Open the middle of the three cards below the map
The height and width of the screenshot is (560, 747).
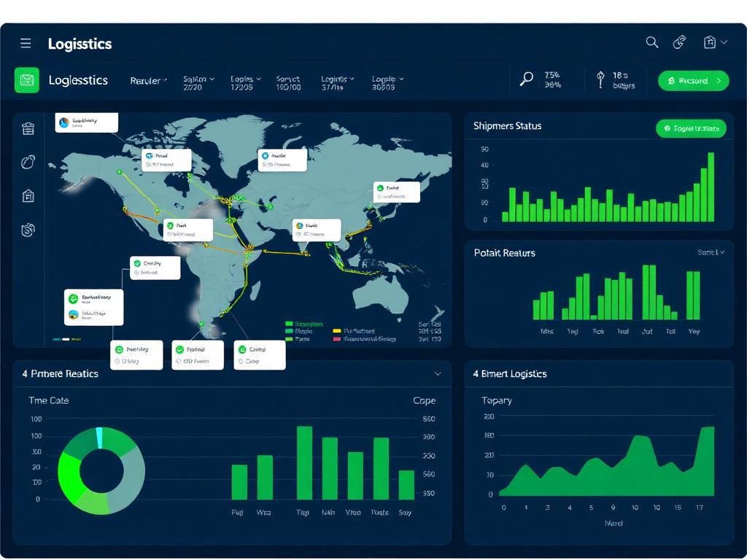coord(197,355)
